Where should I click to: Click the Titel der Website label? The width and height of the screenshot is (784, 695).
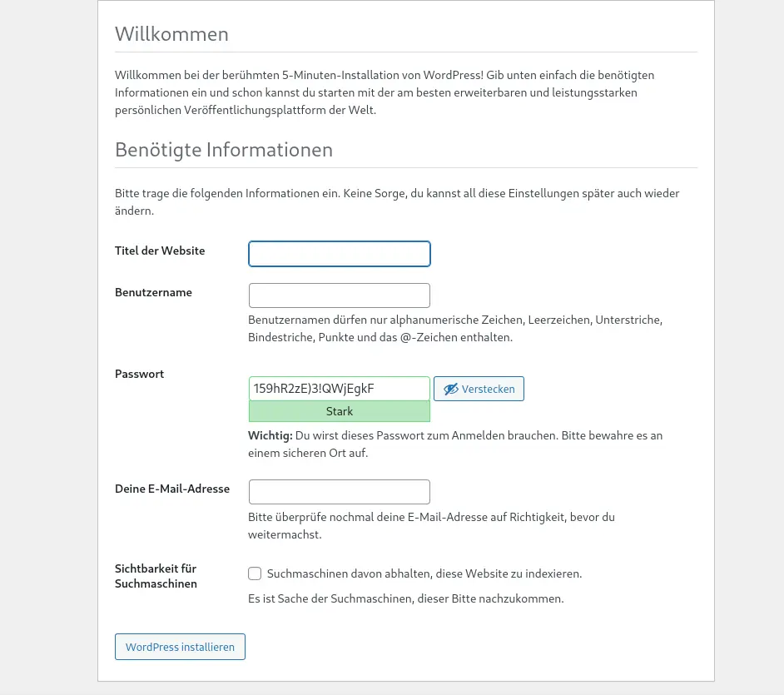pyautogui.click(x=160, y=251)
